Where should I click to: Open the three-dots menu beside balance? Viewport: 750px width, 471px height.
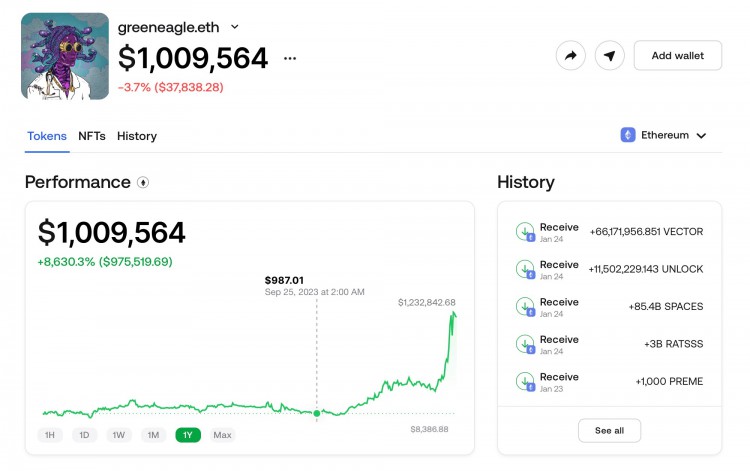point(290,58)
